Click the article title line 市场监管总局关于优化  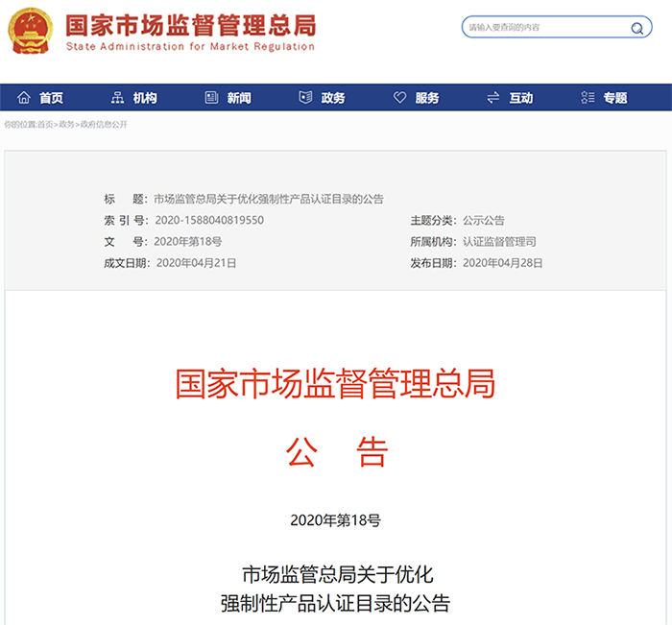338,574
